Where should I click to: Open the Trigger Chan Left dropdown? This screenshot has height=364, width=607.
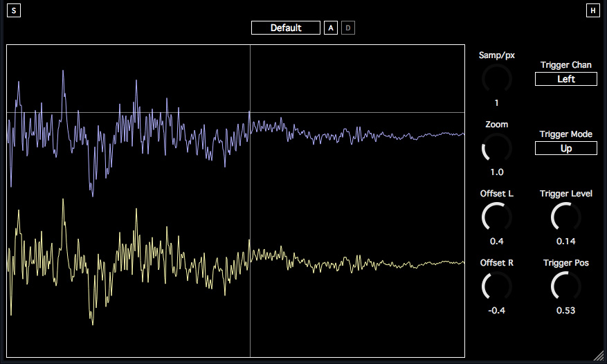[566, 79]
